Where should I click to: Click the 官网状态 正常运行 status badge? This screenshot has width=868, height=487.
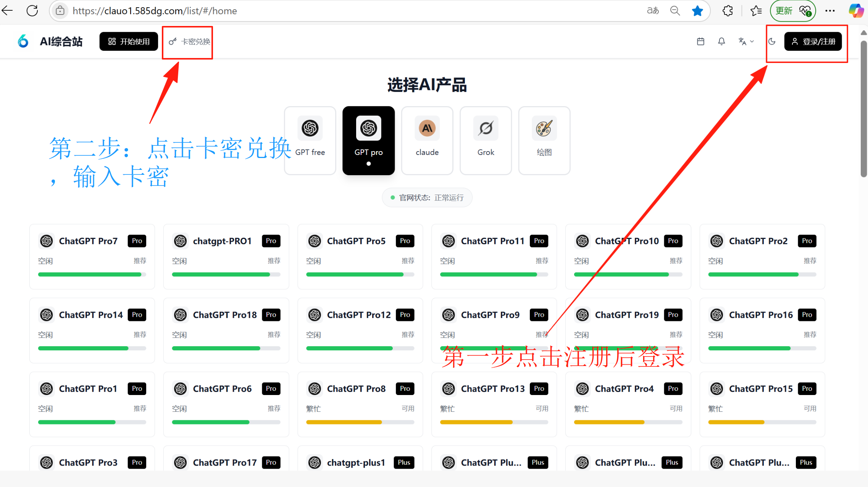[x=427, y=198]
